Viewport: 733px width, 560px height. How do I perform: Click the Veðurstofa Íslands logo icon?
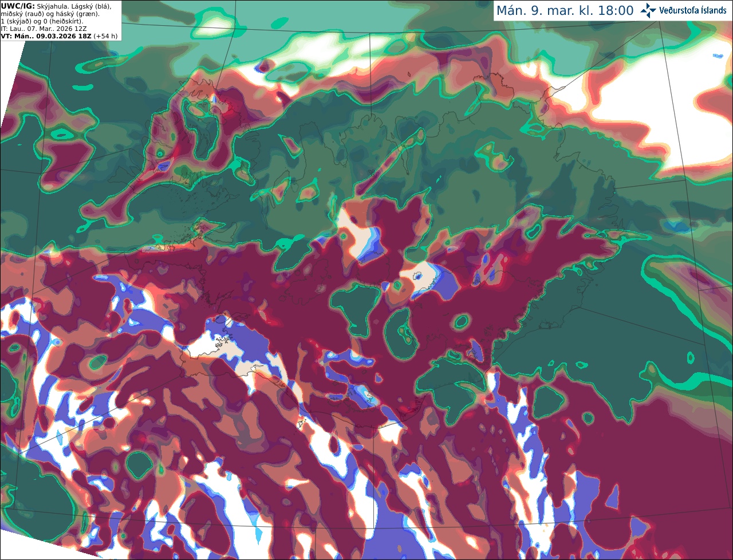(x=648, y=10)
